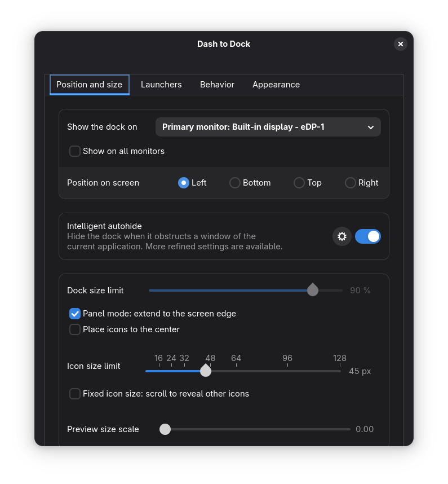
Task: Open the Show the dock on dropdown
Action: [268, 127]
